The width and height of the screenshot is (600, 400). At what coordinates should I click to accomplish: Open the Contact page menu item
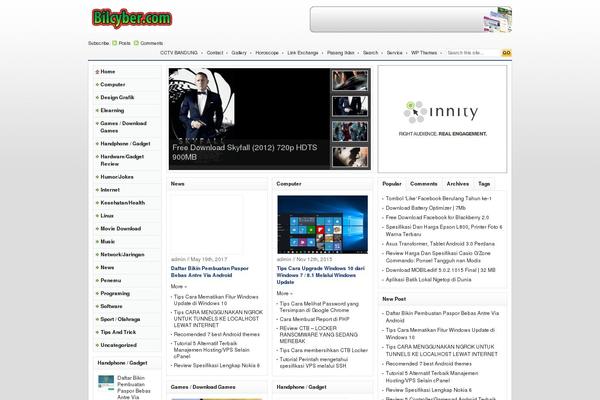pyautogui.click(x=215, y=53)
